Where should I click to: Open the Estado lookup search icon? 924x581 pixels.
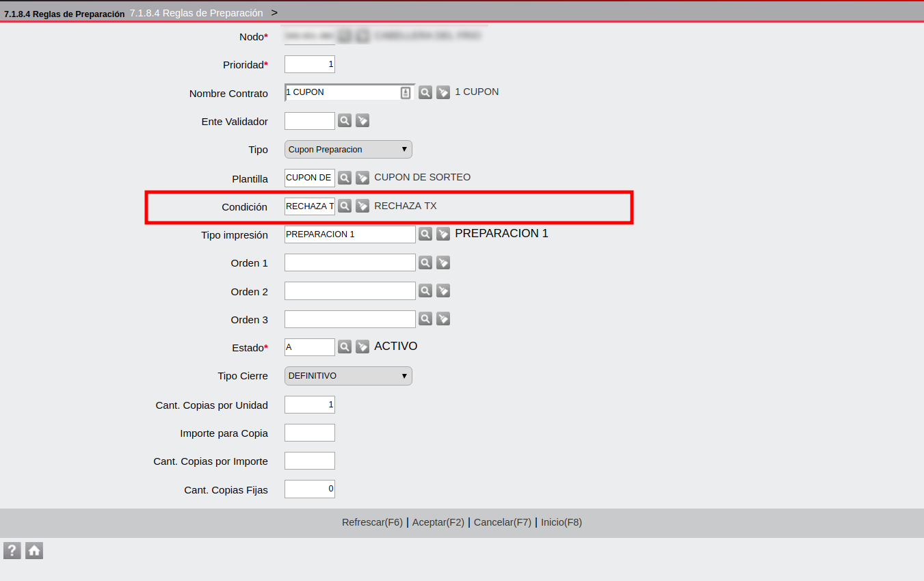[345, 347]
